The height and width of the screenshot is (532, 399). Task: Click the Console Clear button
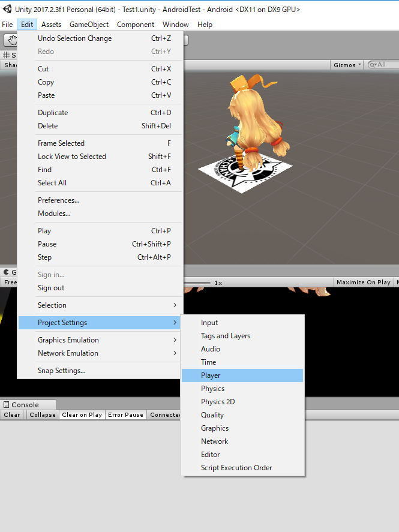click(x=12, y=414)
